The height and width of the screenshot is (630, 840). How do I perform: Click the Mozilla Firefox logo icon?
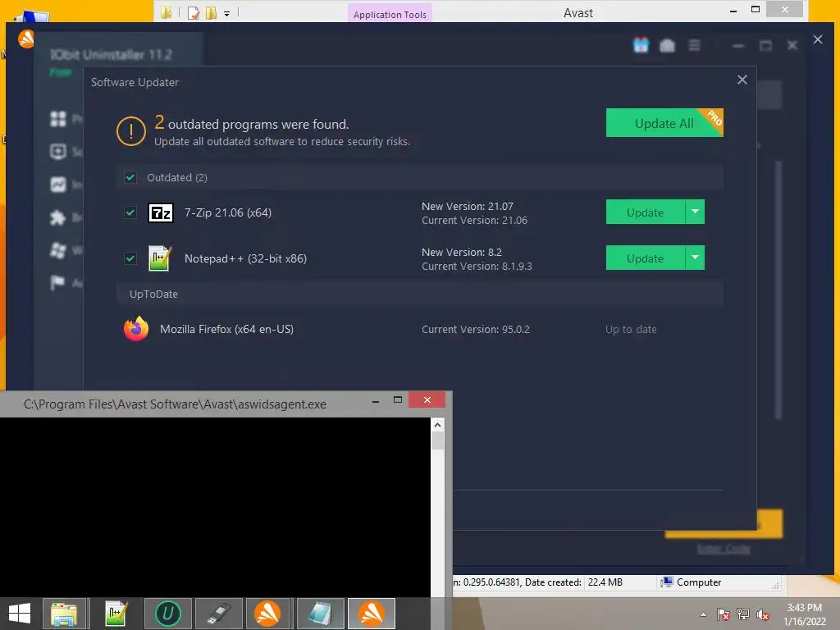tap(136, 329)
